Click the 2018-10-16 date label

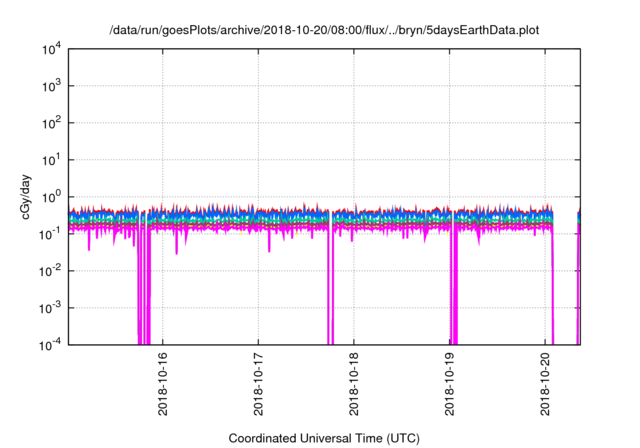click(x=162, y=384)
